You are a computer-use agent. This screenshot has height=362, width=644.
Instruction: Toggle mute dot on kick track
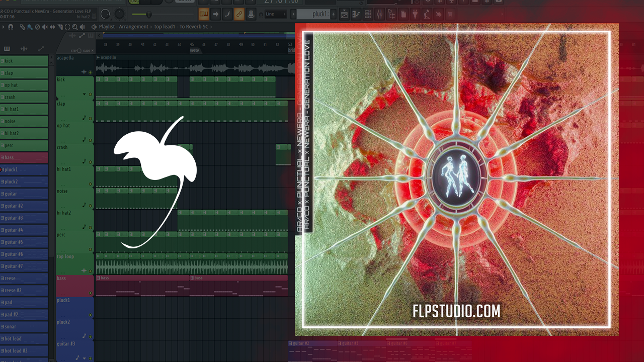coord(90,95)
